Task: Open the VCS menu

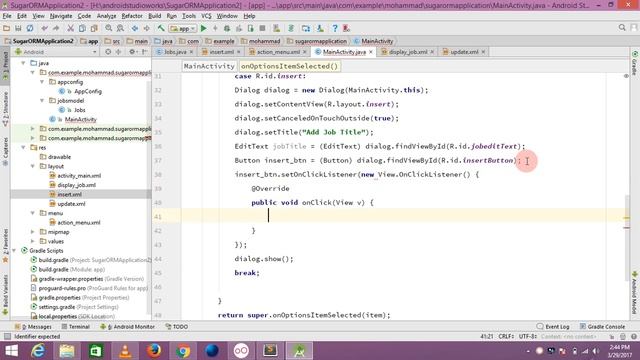Action: coord(206,16)
